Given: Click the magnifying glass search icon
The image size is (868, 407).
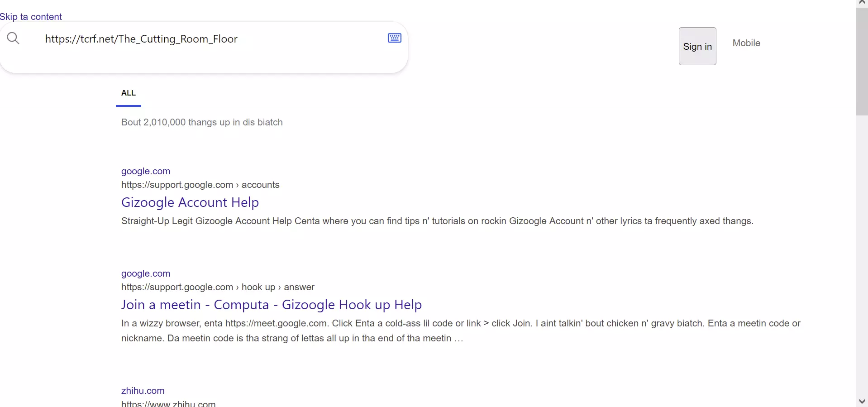Looking at the screenshot, I should tap(14, 38).
